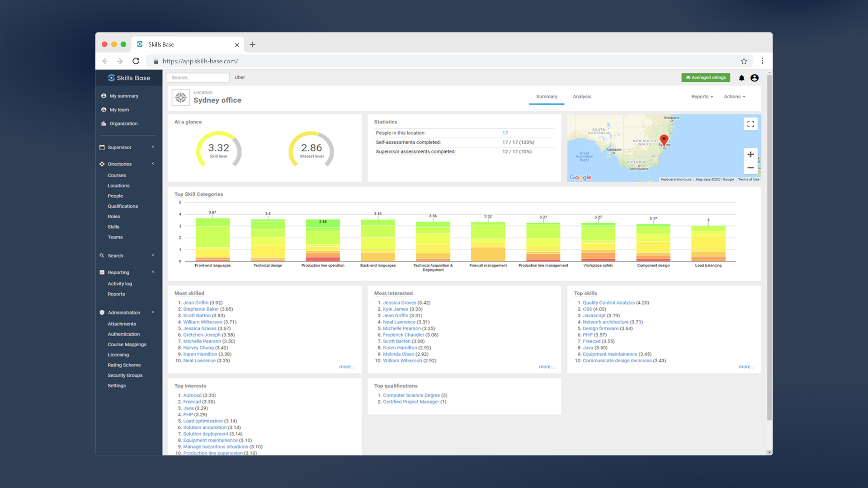This screenshot has width=868, height=488.
Task: Open the Actions dropdown menu
Action: pos(735,97)
